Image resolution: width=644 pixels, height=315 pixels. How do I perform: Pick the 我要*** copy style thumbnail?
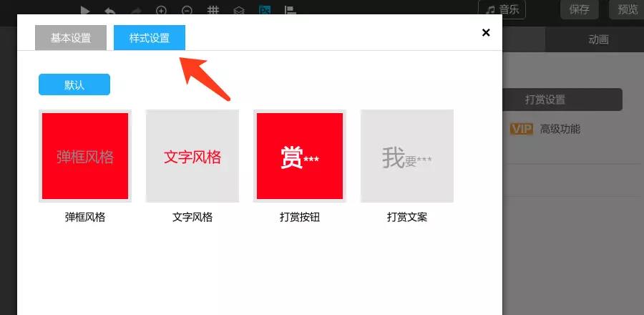click(x=407, y=156)
